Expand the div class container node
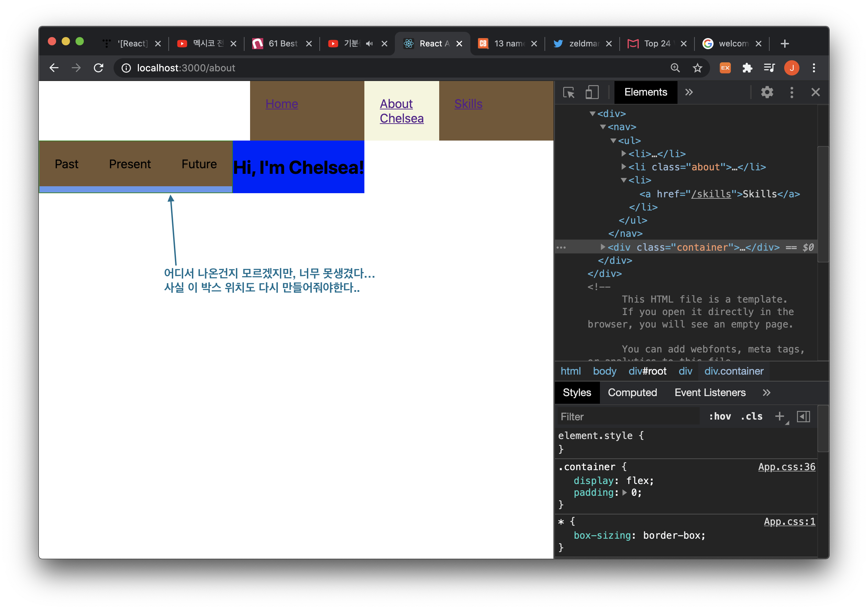This screenshot has height=610, width=868. [x=603, y=247]
